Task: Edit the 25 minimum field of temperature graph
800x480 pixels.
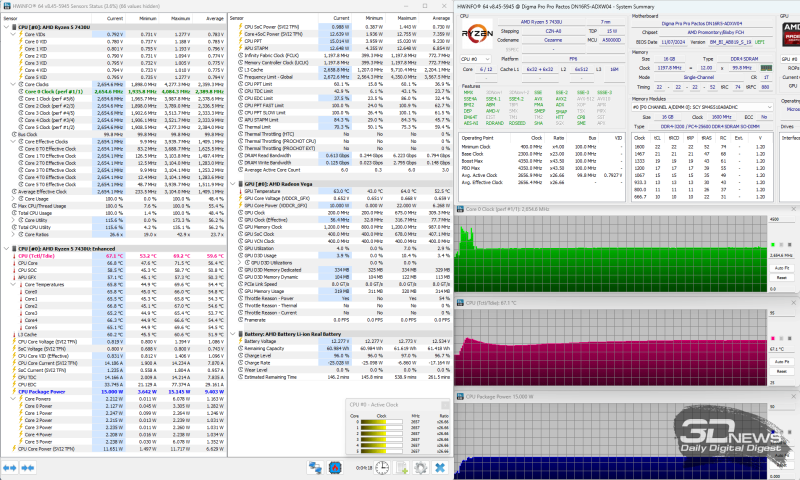Action: 781,382
